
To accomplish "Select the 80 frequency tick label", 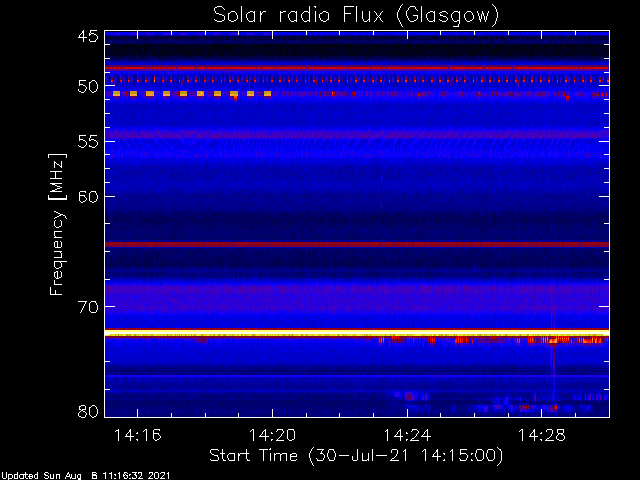I will 88,411.
